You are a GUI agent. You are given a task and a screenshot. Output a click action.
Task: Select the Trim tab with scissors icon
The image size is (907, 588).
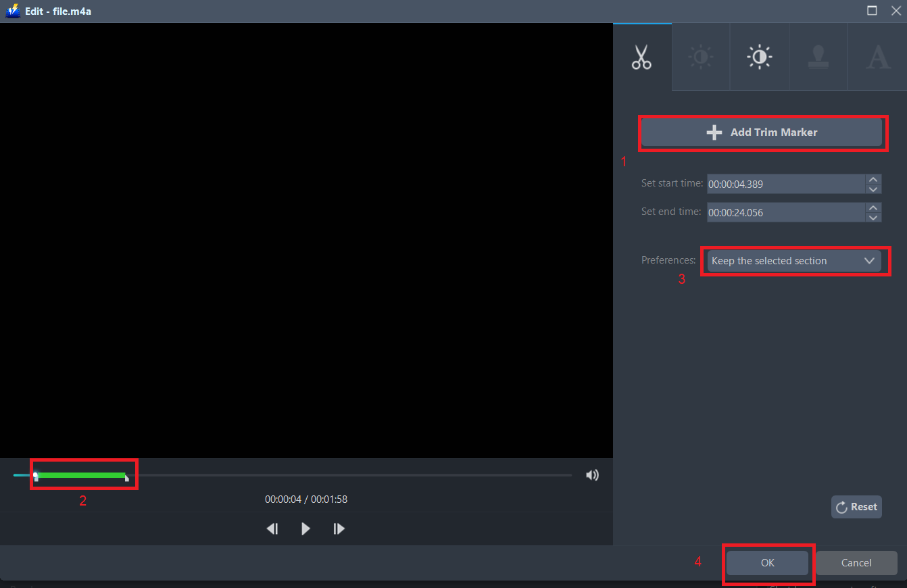point(641,57)
